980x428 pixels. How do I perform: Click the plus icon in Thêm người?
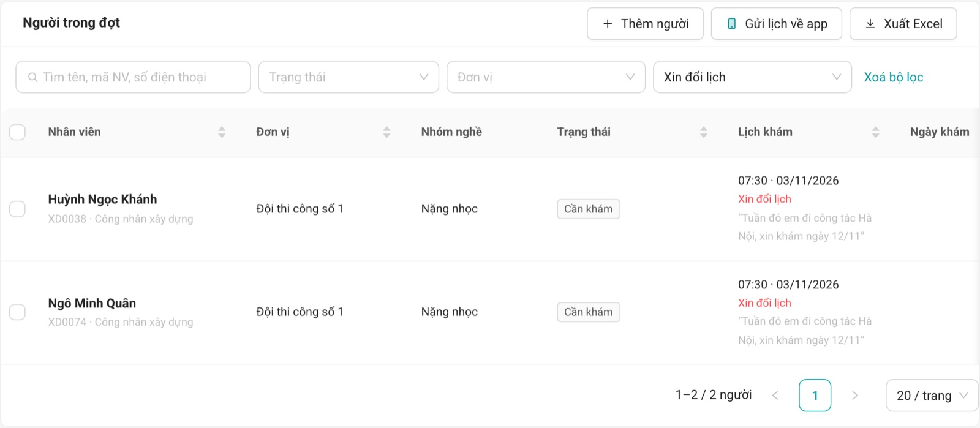click(608, 24)
